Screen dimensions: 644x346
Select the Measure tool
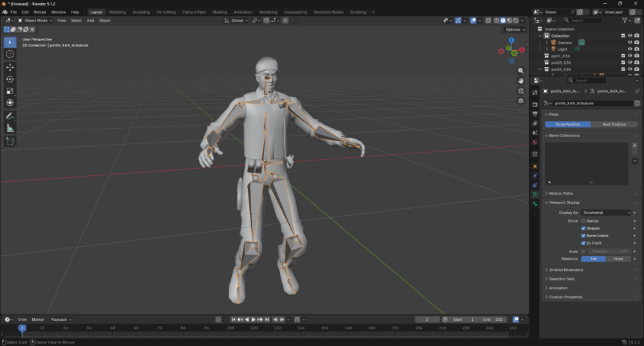10,129
